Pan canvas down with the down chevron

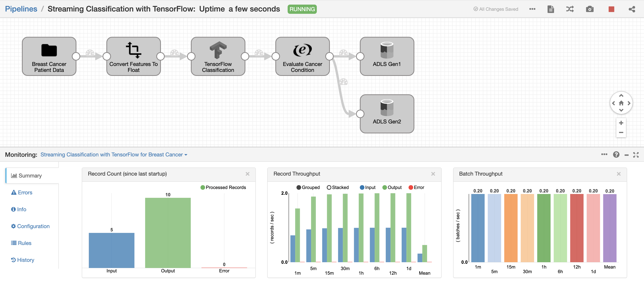(x=621, y=110)
